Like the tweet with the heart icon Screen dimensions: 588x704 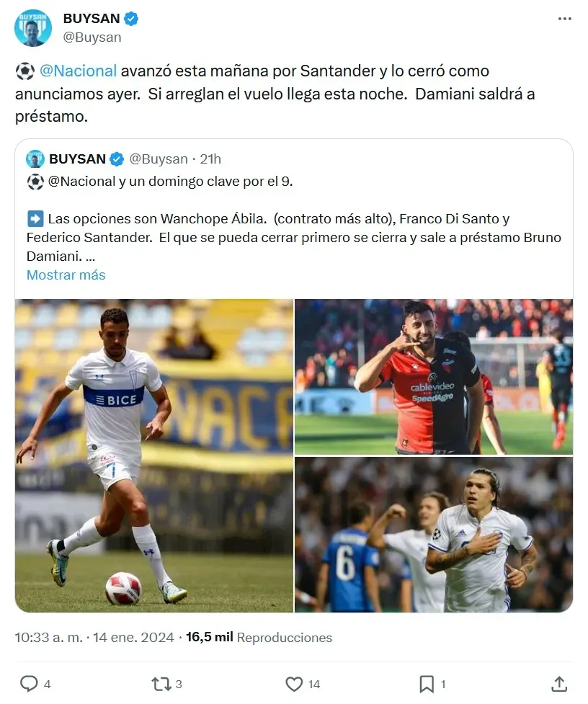pos(294,684)
